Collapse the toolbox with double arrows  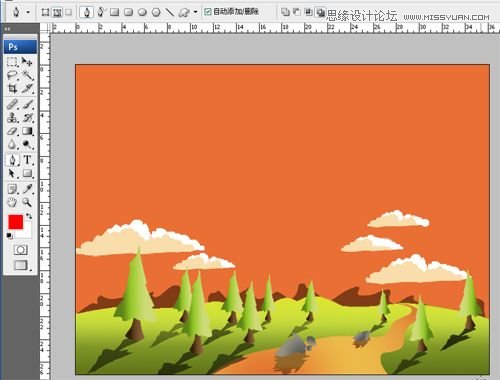7,29
